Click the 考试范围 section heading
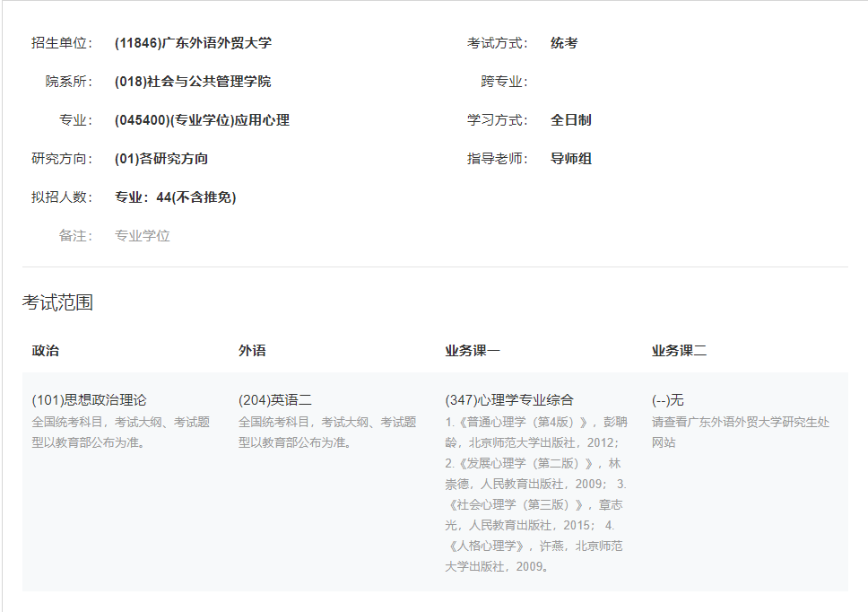Screen dimensions: 868x612 pyautogui.click(x=57, y=302)
